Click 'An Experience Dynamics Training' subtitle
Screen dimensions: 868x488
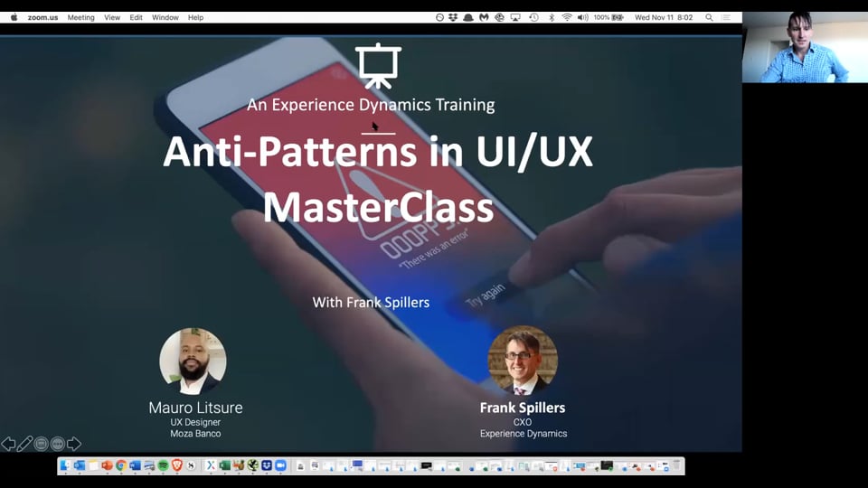371,105
